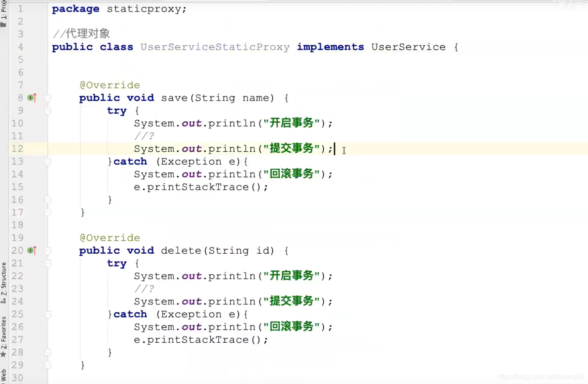Click the fold end marker on line 29
588x384 pixels.
coord(48,365)
